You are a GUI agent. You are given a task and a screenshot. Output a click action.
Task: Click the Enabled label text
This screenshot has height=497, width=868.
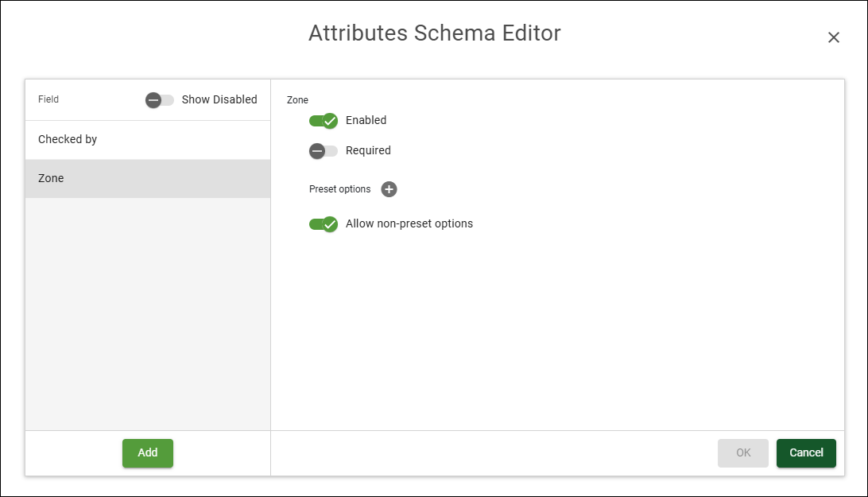pos(366,120)
